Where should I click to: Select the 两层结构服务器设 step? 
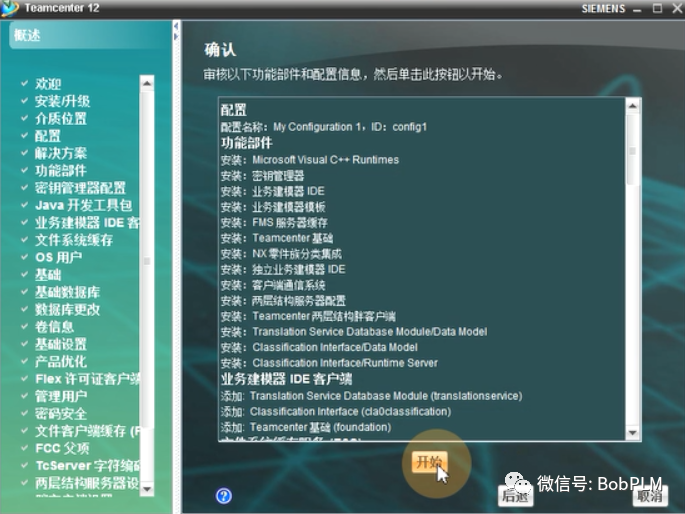coord(87,483)
